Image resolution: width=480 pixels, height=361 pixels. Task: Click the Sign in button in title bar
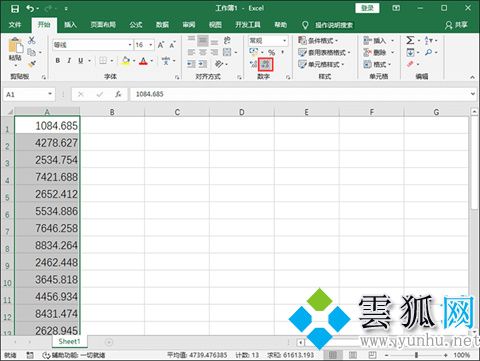(x=367, y=8)
